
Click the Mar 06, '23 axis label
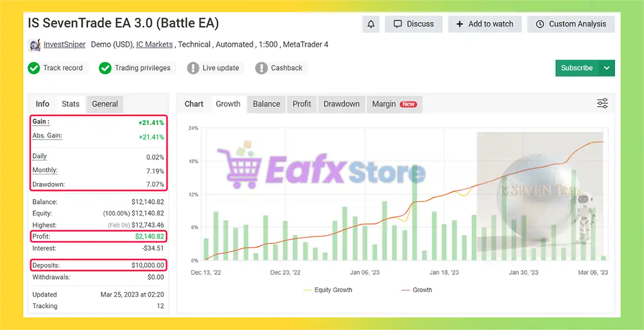click(x=593, y=273)
